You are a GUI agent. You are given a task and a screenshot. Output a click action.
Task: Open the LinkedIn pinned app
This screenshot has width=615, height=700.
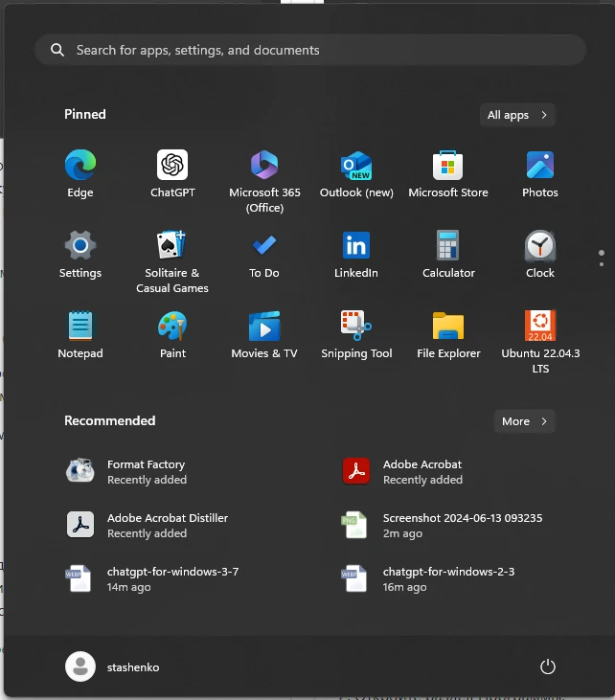356,247
